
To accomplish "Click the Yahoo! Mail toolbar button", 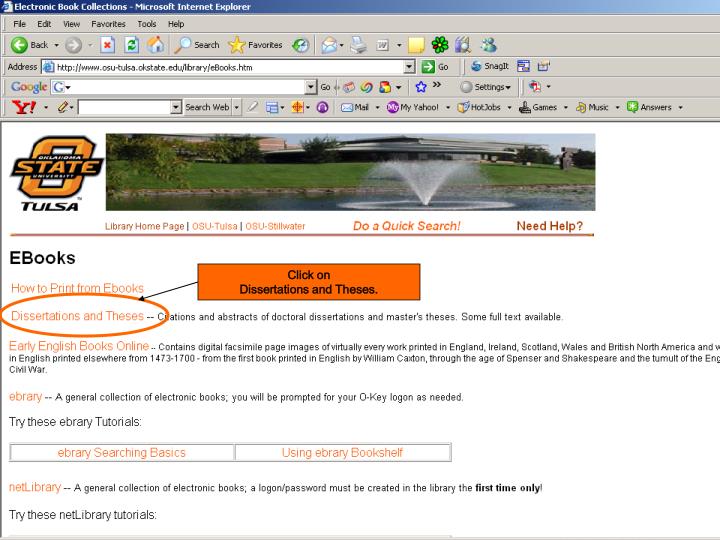I will click(355, 107).
